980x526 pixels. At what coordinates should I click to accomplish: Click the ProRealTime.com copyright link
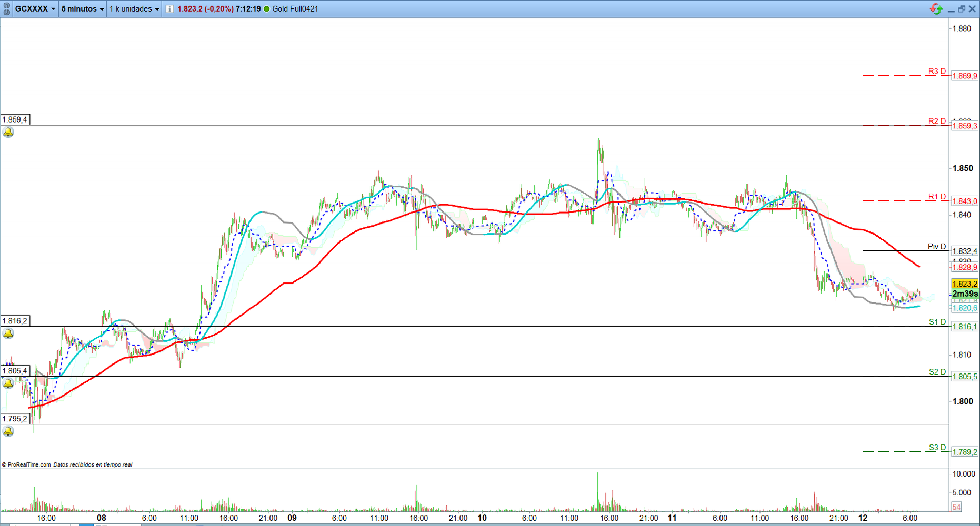[x=26, y=464]
